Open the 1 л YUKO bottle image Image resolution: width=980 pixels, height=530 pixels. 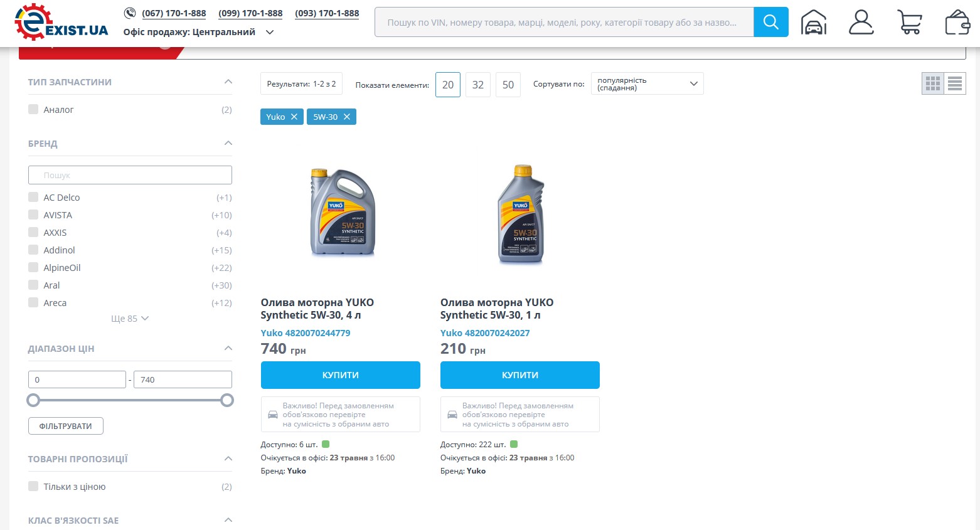click(521, 215)
